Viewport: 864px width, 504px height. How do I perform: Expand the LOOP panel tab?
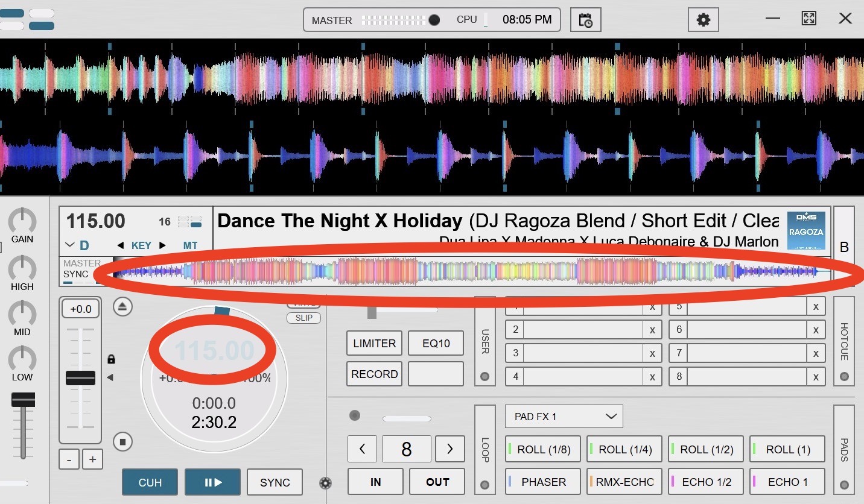tap(485, 450)
